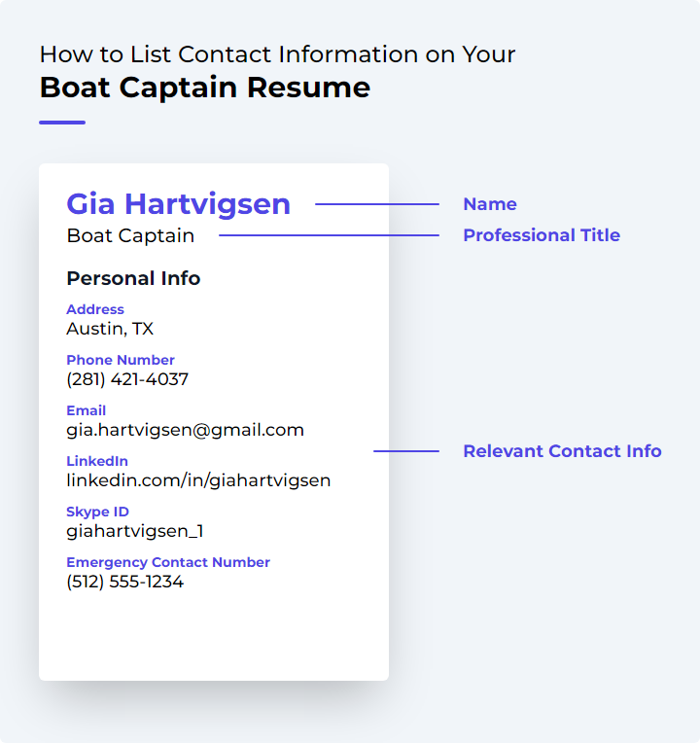Open the gia.hartvigsen@gmail.com email address
Screen dimensions: 700x743
point(185,430)
